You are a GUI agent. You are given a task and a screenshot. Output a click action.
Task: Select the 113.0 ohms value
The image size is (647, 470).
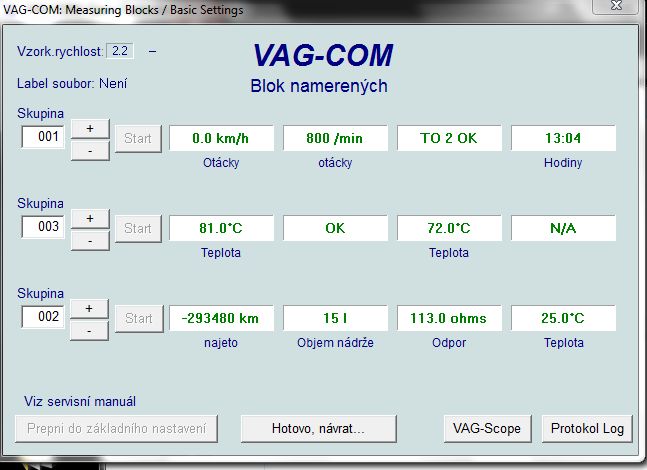[x=449, y=318]
